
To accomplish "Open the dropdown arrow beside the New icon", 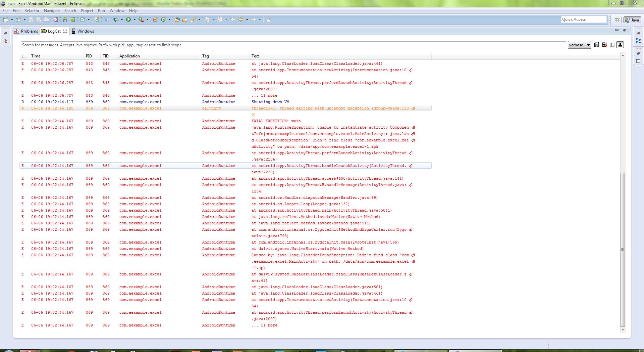I will pos(12,19).
